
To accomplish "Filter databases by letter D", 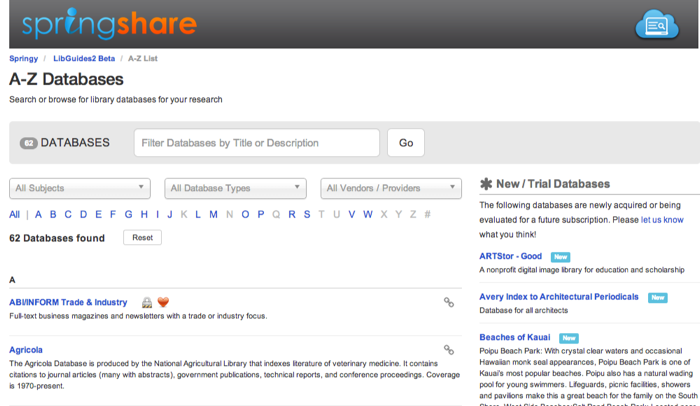I will [83, 214].
